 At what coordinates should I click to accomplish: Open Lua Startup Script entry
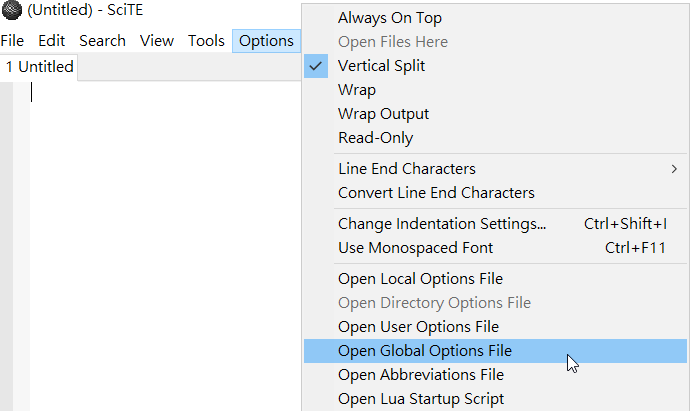[x=495, y=399]
